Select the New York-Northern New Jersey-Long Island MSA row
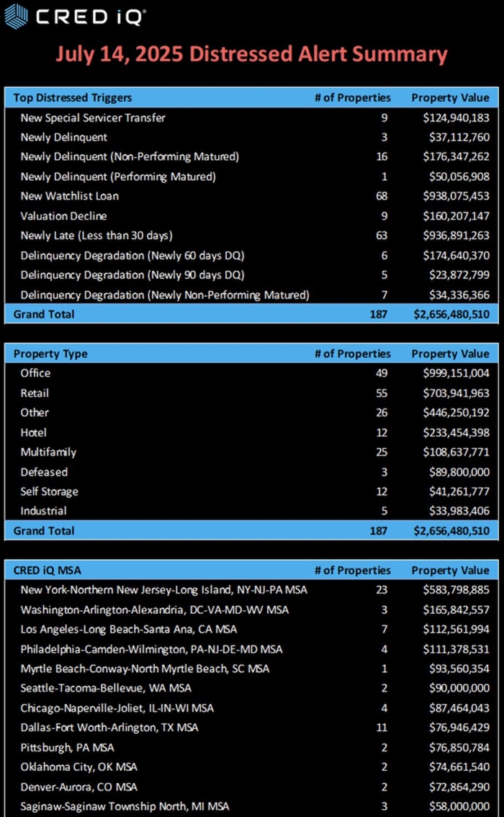 pos(163,590)
